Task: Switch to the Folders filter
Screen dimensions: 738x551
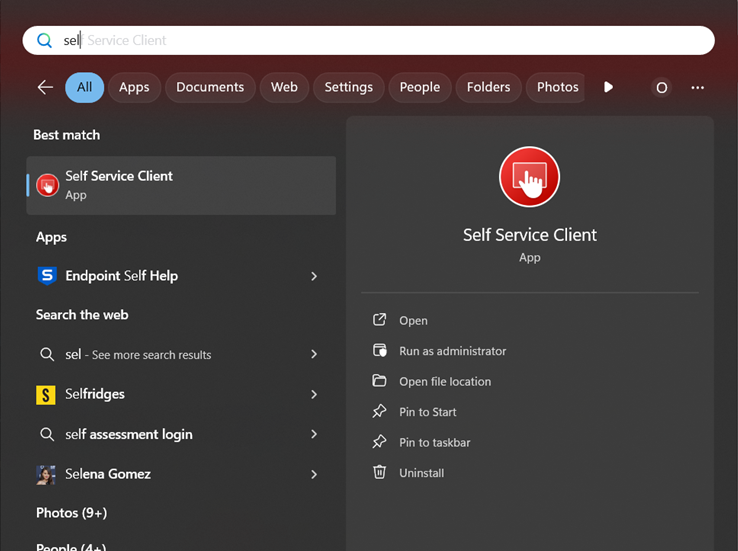Action: [489, 87]
